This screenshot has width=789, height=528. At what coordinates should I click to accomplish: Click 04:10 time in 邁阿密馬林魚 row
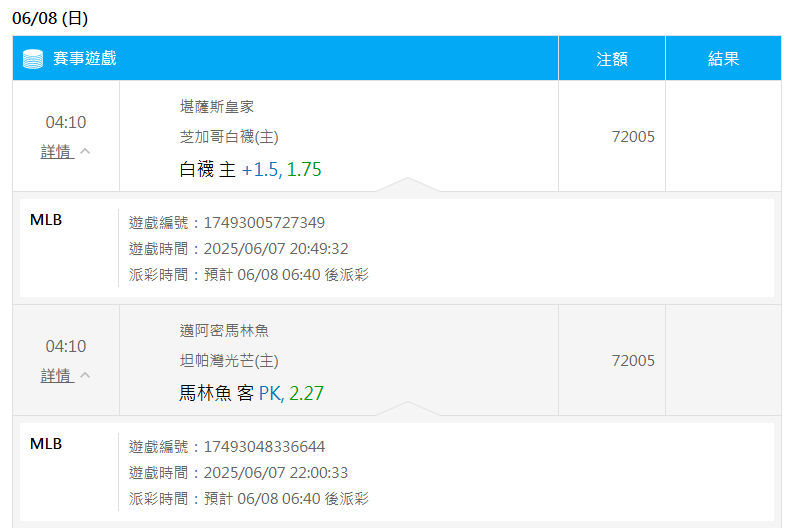[x=66, y=346]
